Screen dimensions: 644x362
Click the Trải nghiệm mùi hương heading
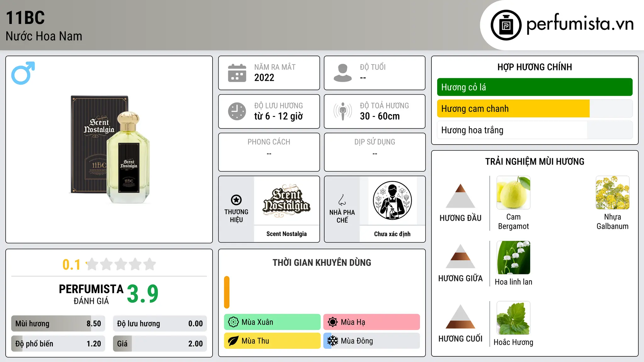535,162
